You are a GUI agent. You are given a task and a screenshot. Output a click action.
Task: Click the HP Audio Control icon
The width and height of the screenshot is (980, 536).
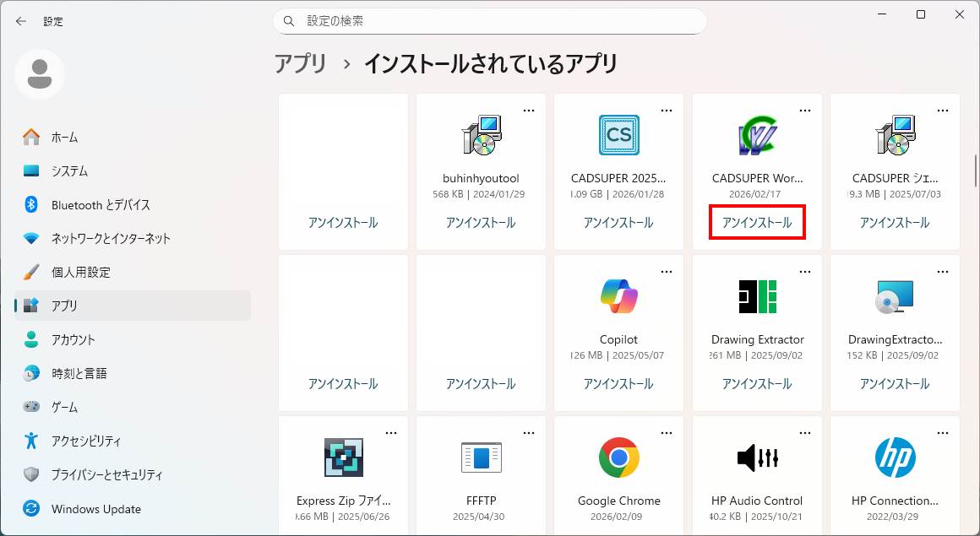coord(758,457)
